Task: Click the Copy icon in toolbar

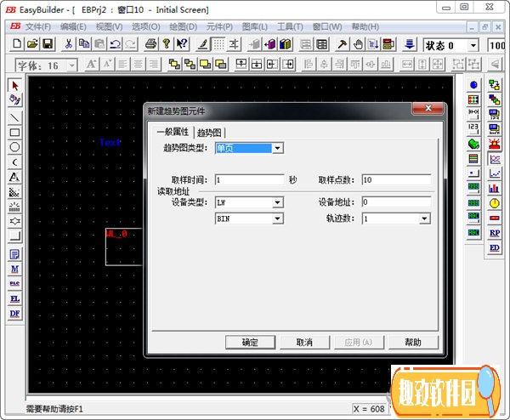Action: click(84, 44)
